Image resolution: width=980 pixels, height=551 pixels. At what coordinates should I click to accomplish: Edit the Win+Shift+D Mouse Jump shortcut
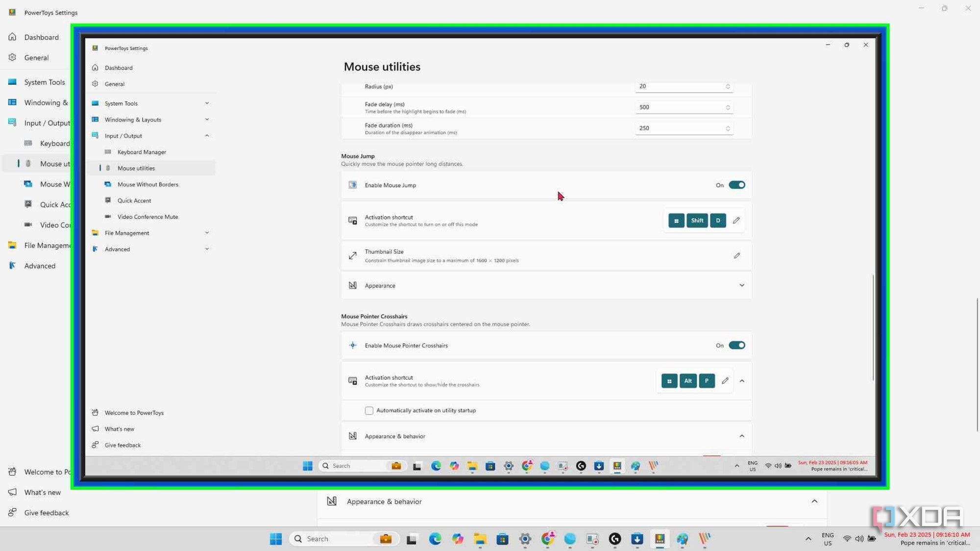tap(736, 220)
